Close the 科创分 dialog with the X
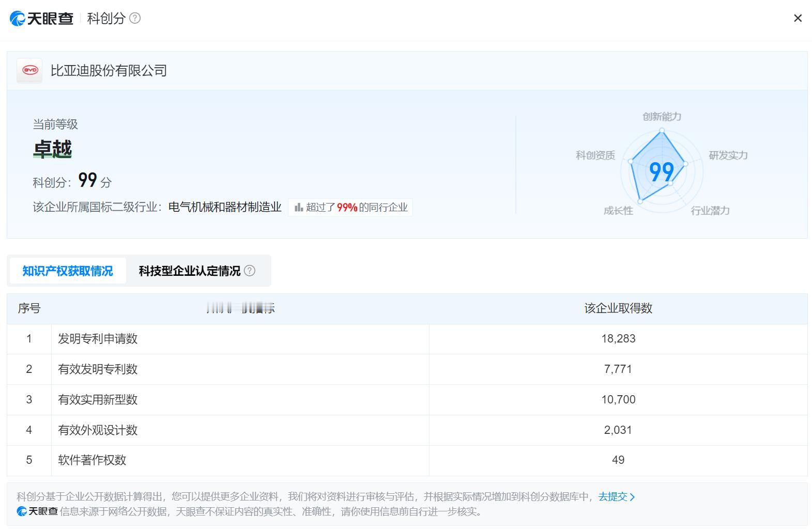This screenshot has height=531, width=812. click(x=798, y=19)
